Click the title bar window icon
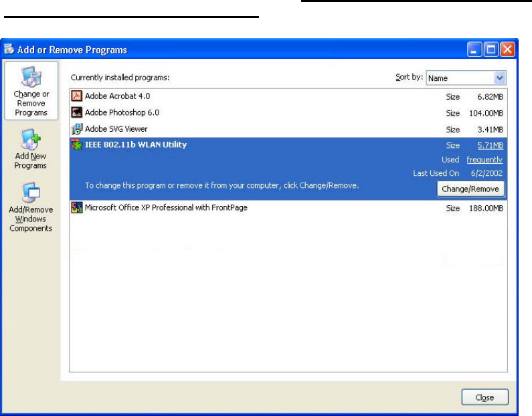This screenshot has width=532, height=416. tap(9, 49)
